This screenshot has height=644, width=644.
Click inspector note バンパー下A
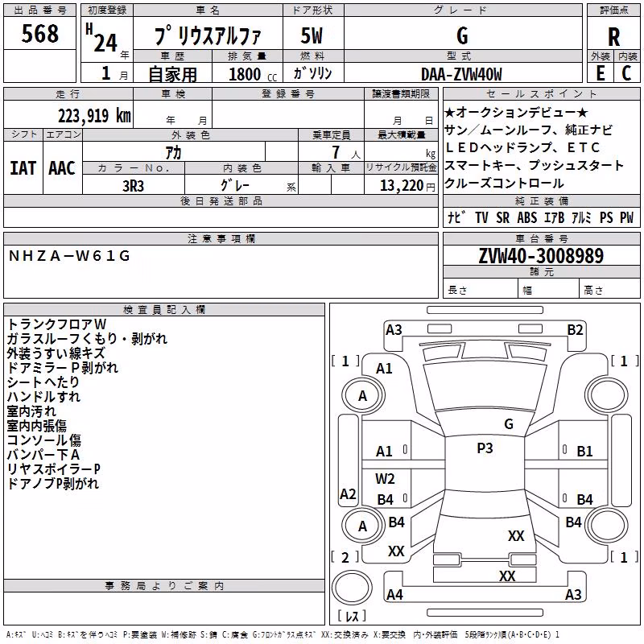coord(43,455)
